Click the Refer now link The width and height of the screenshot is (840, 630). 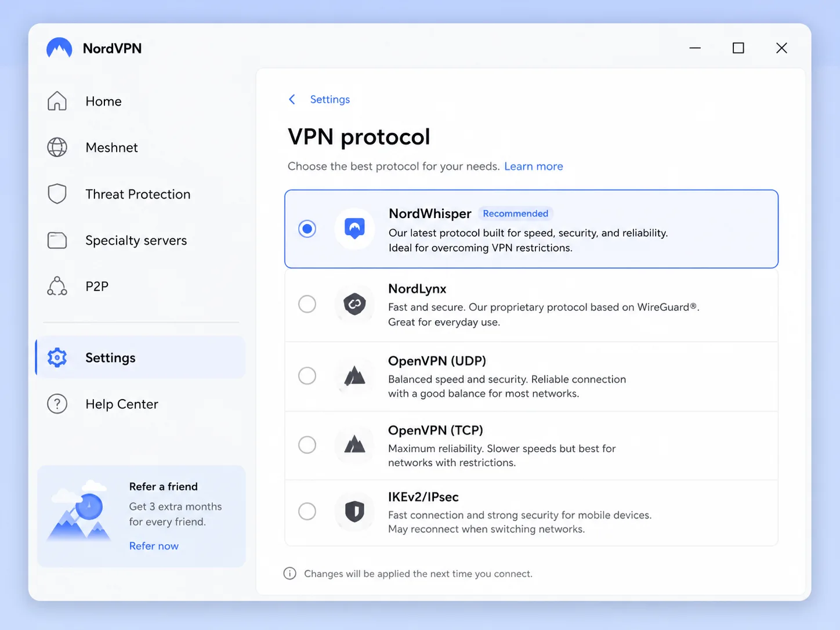point(154,546)
